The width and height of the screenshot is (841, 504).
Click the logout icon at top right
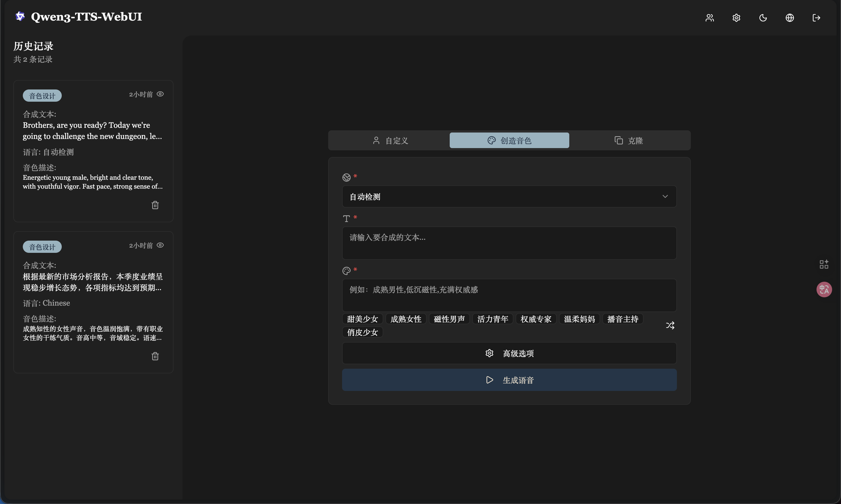tap(817, 18)
